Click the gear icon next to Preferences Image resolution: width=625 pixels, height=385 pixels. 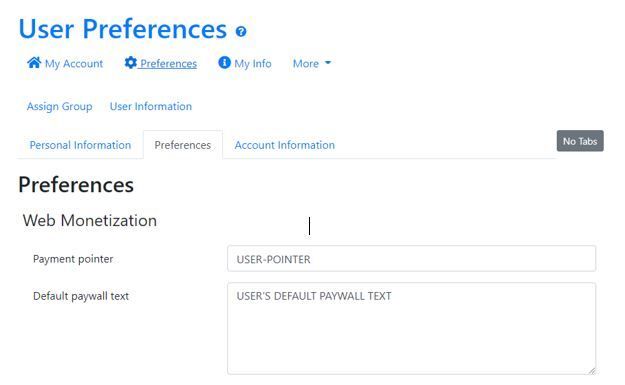pyautogui.click(x=130, y=63)
